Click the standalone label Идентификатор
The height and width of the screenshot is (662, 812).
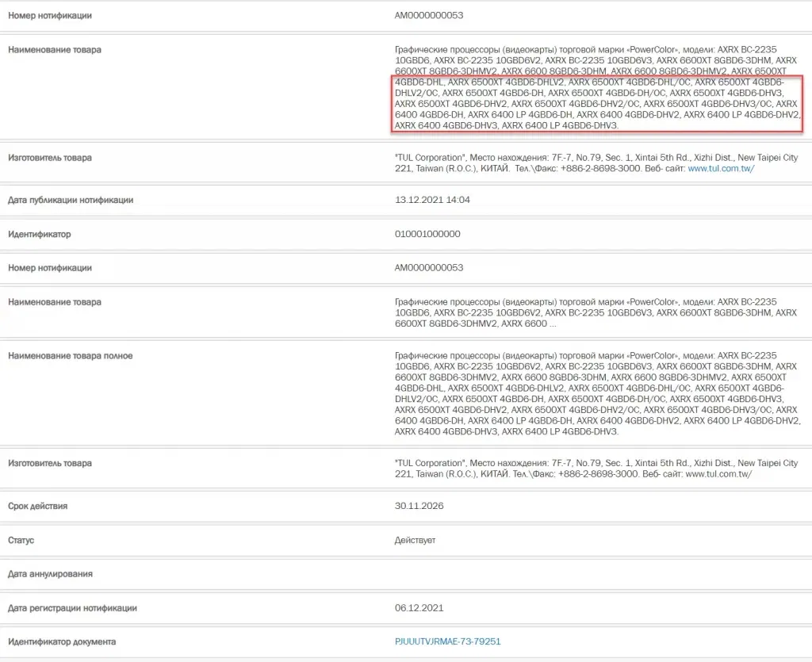click(39, 235)
